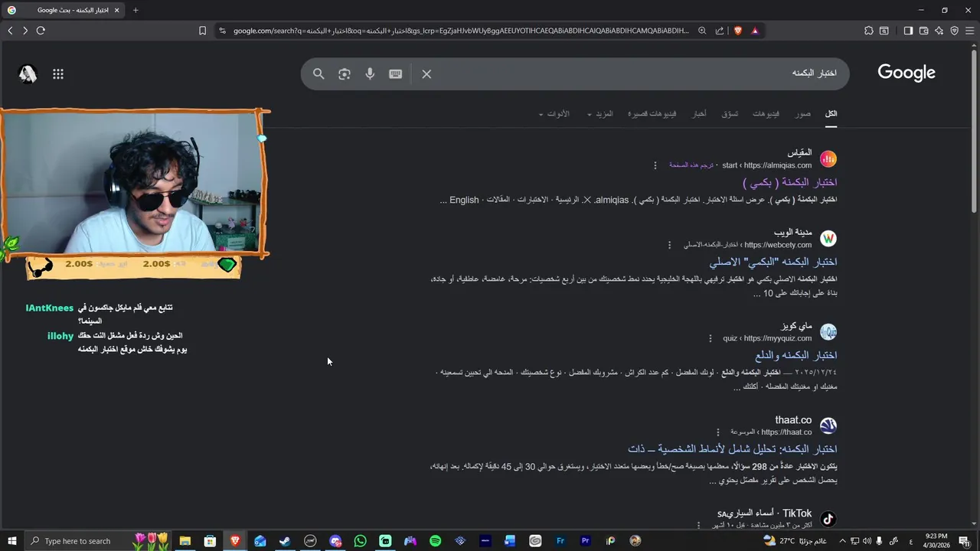980x551 pixels.
Task: Open a new browser tab
Action: 136,10
